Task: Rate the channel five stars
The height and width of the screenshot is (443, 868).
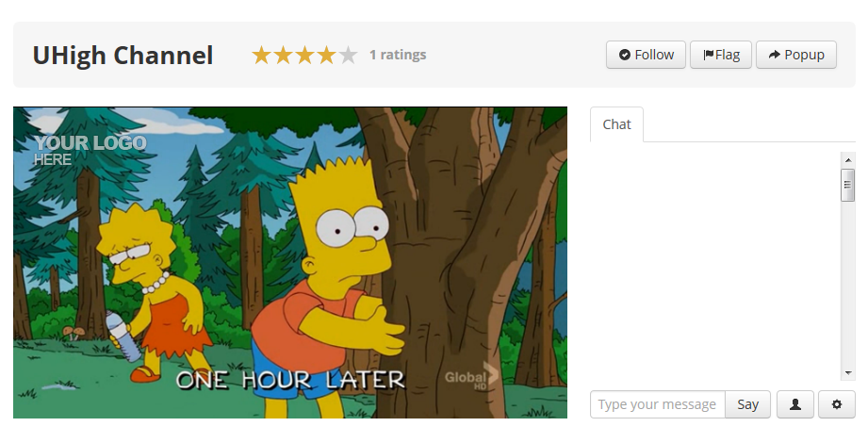Action: point(348,55)
